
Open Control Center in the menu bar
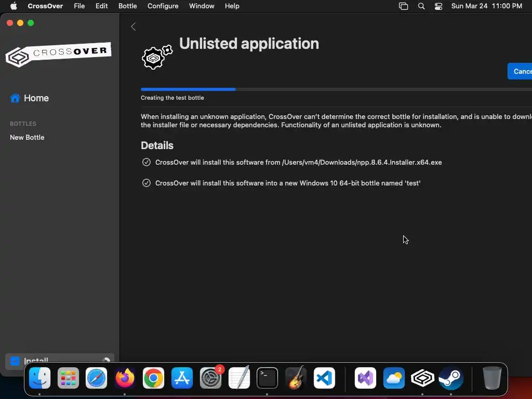438,6
